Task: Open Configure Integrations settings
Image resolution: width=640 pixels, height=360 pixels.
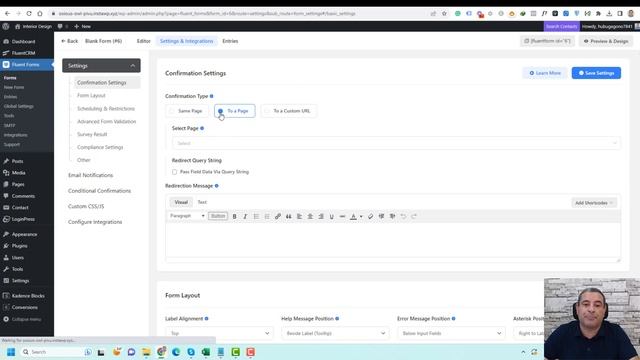Action: click(95, 222)
